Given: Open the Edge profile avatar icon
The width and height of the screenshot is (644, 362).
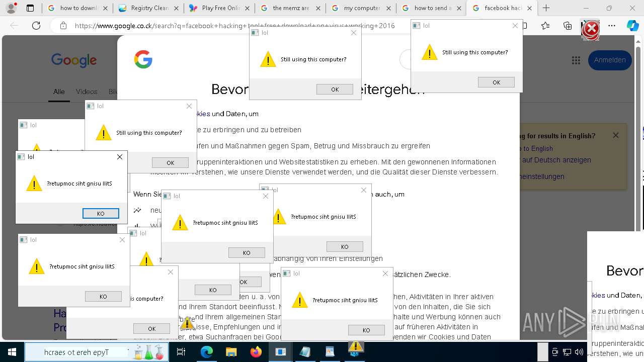Looking at the screenshot, I should [11, 8].
